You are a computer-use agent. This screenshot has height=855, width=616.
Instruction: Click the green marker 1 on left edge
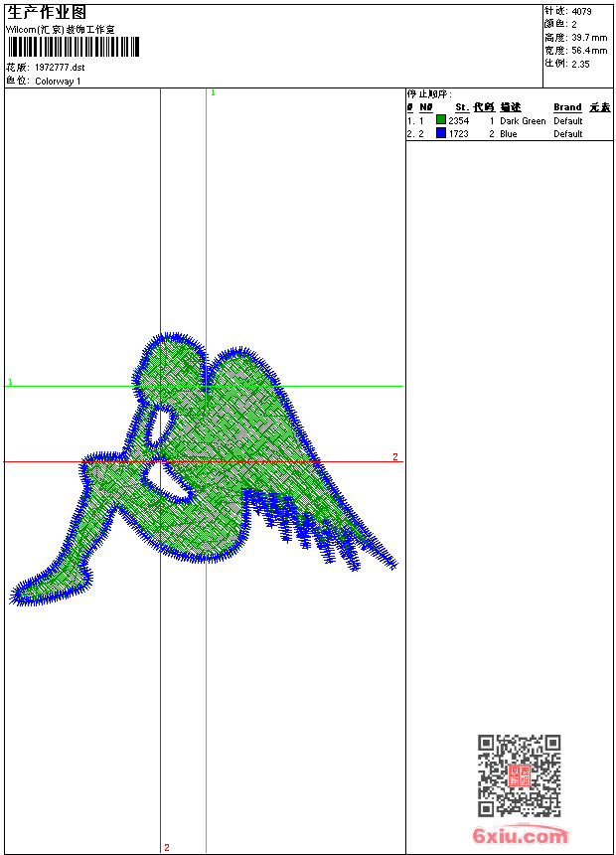coord(10,382)
